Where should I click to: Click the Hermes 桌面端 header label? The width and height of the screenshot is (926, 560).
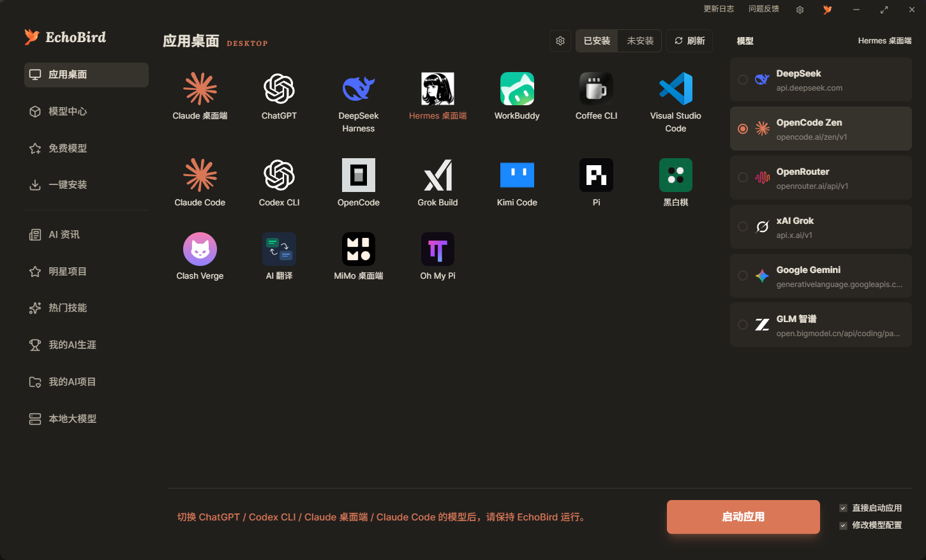pos(885,41)
